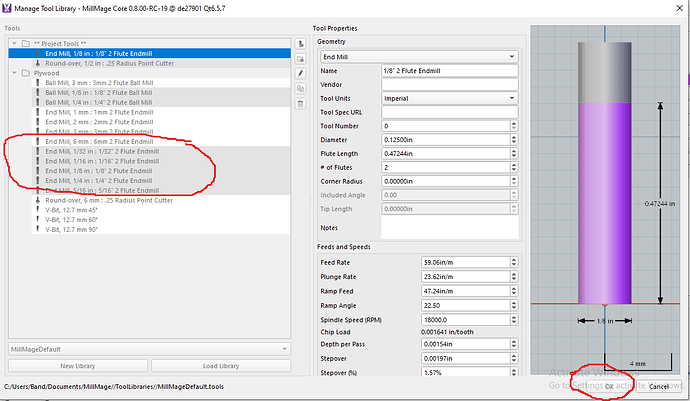Click the Load Library button
Image resolution: width=690 pixels, height=401 pixels.
[222, 366]
